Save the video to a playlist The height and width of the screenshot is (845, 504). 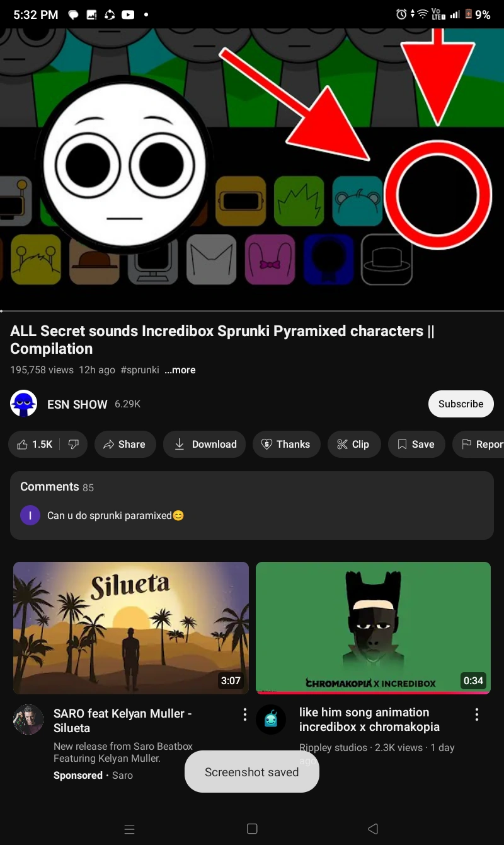click(x=416, y=445)
